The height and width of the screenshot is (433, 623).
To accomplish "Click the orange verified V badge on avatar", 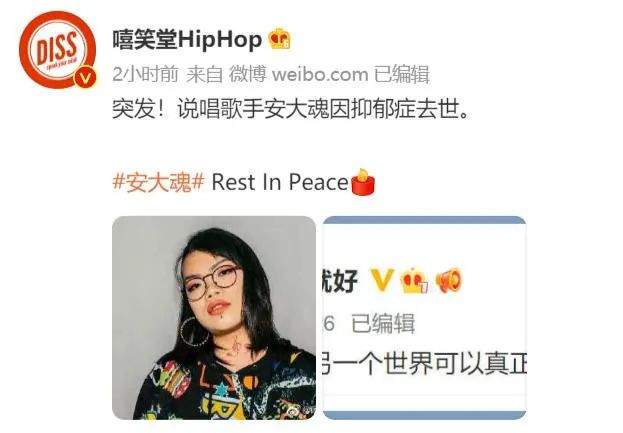I will 85,78.
